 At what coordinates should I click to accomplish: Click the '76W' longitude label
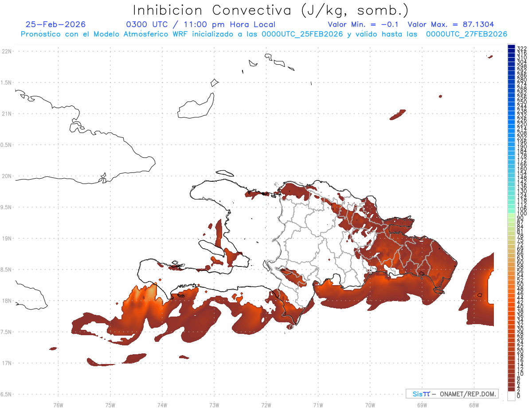tap(58, 405)
